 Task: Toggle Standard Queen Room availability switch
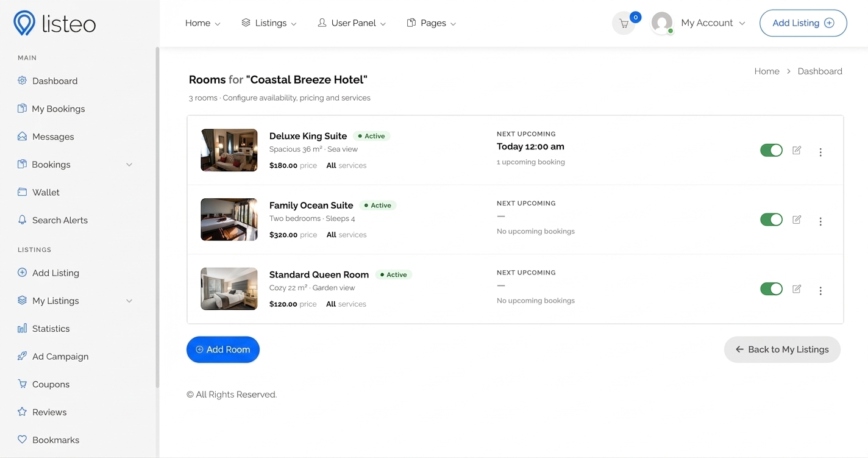771,289
